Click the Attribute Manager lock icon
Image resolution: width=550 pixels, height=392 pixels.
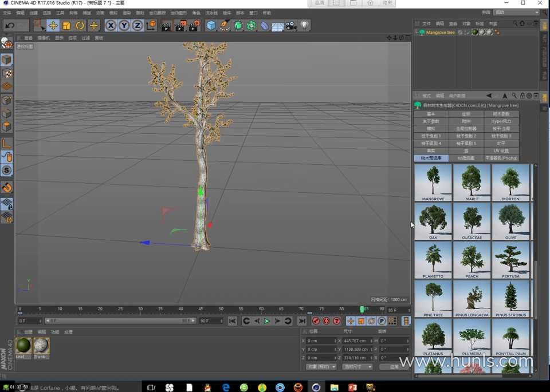pyautogui.click(x=522, y=96)
